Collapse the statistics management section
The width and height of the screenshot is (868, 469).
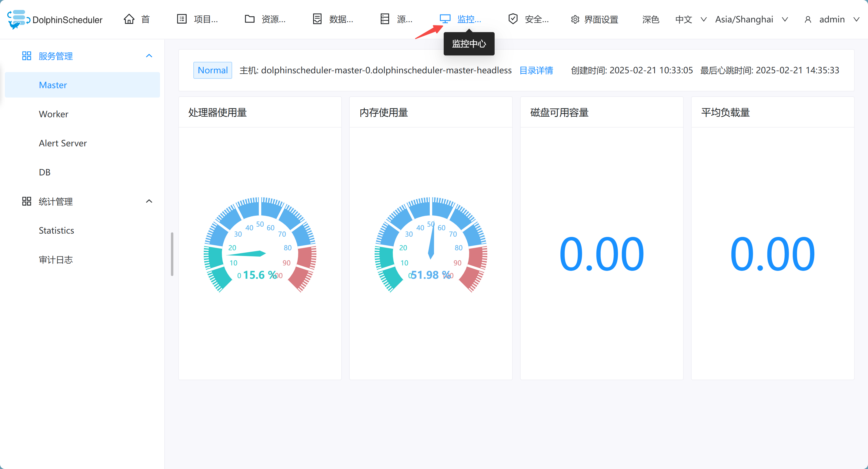coord(149,201)
